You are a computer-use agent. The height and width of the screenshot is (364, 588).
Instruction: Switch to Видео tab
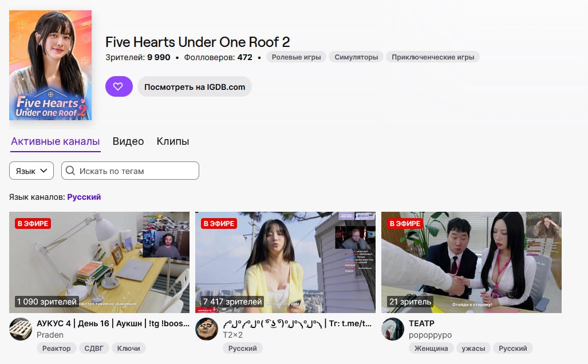(128, 141)
